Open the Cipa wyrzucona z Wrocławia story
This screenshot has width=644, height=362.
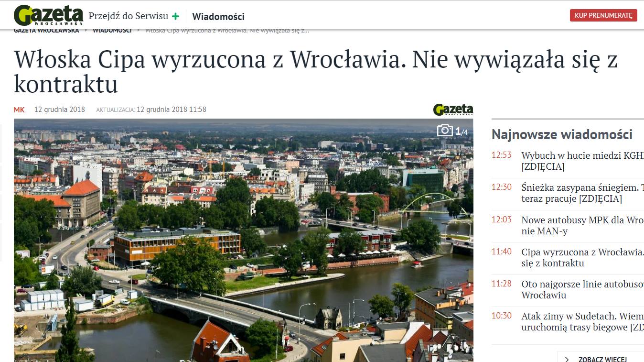[x=582, y=258]
